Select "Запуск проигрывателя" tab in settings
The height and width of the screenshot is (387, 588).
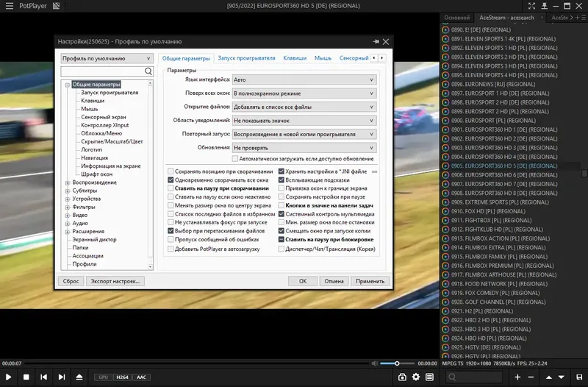click(248, 58)
